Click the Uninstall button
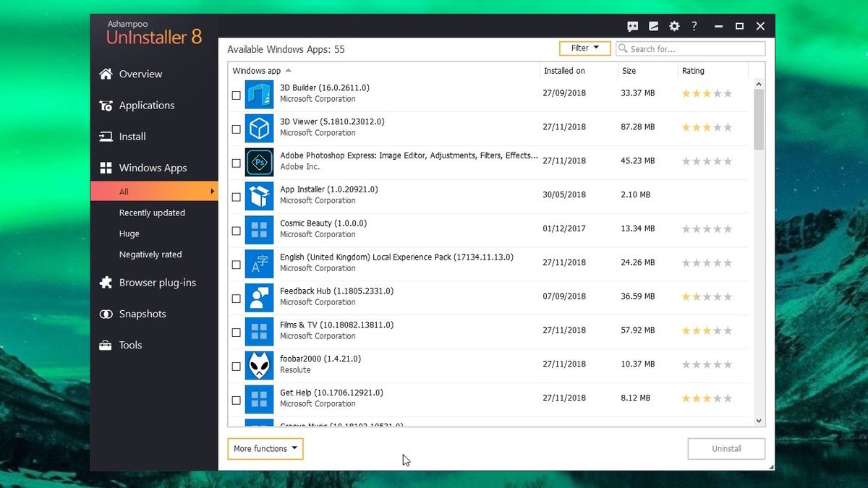The width and height of the screenshot is (868, 488). [726, 449]
